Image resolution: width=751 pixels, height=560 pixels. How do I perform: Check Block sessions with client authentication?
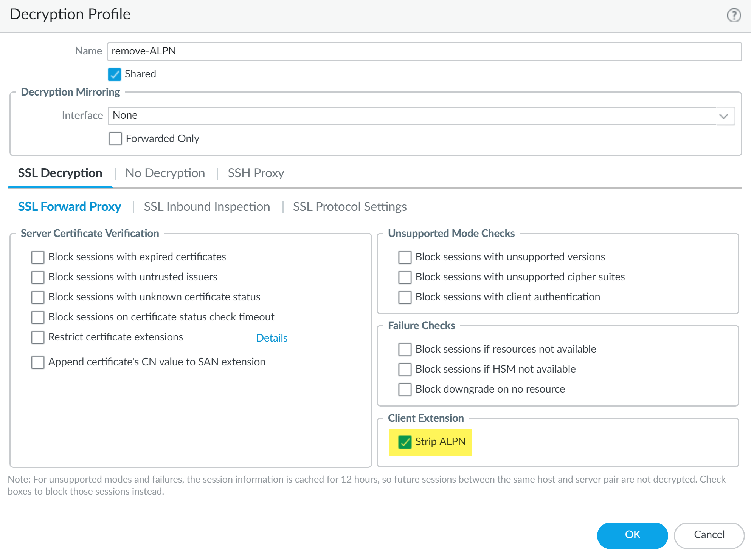pyautogui.click(x=405, y=297)
